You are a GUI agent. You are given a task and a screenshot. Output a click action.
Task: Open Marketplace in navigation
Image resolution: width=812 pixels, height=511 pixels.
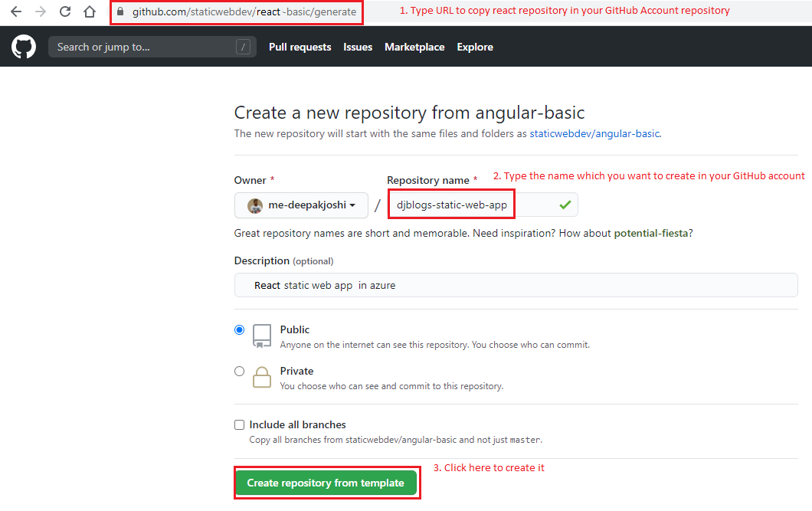(414, 47)
